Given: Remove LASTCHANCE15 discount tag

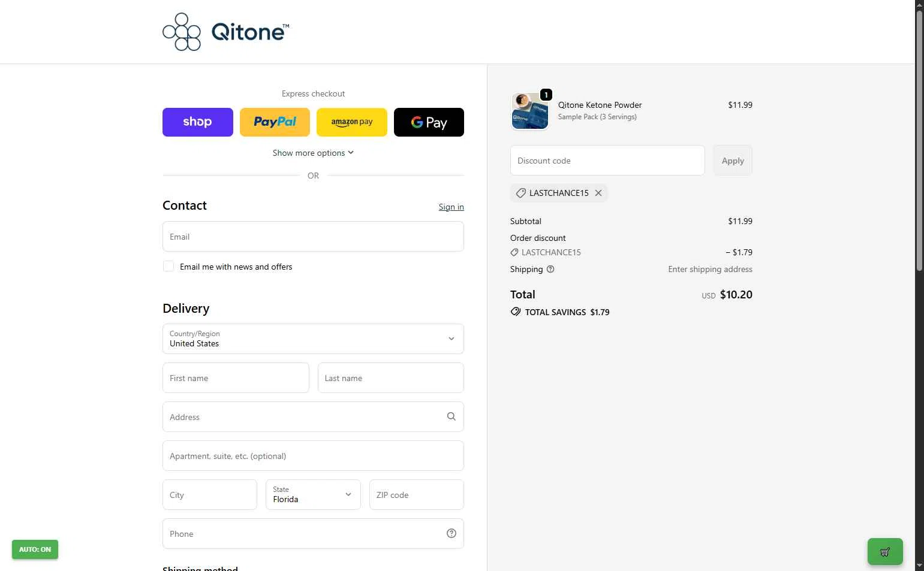Looking at the screenshot, I should click(598, 193).
